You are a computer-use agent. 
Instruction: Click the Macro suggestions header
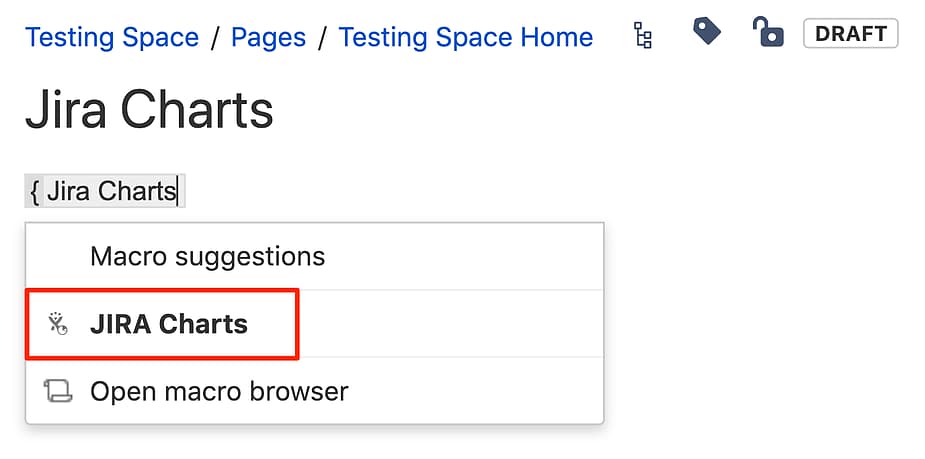(208, 256)
